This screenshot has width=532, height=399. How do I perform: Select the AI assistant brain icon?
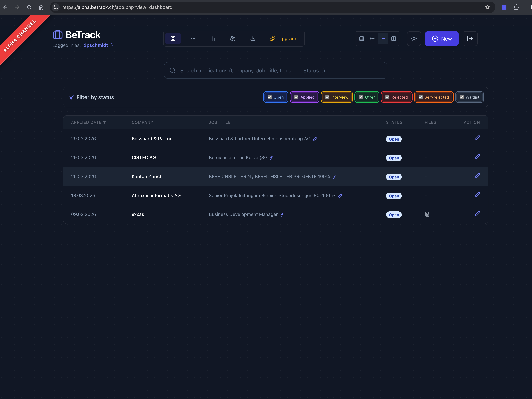(233, 39)
